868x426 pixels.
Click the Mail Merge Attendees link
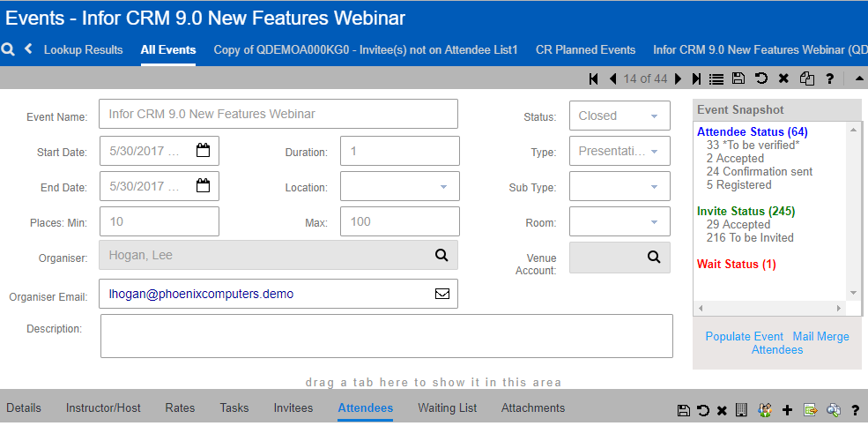(x=800, y=343)
